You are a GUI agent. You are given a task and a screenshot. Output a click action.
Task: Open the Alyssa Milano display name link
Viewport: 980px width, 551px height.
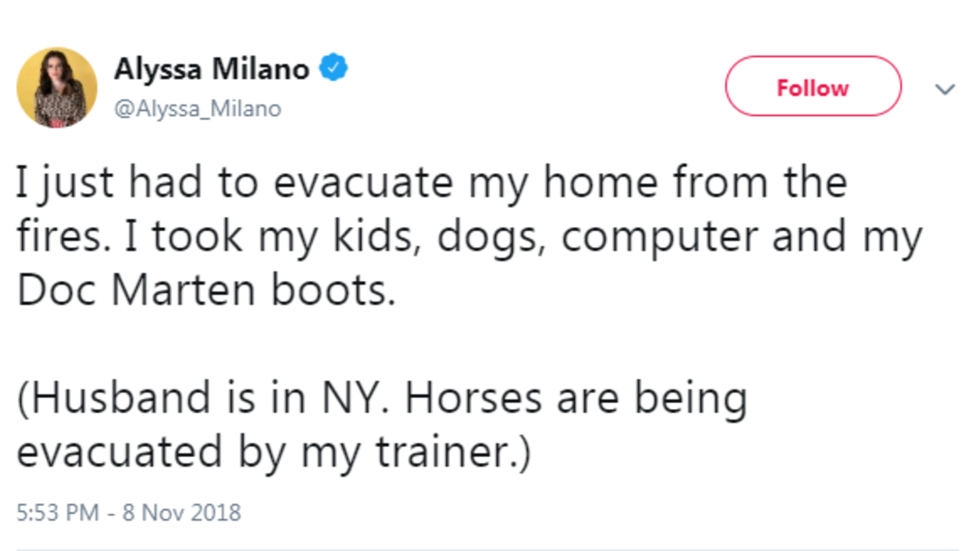(x=211, y=70)
